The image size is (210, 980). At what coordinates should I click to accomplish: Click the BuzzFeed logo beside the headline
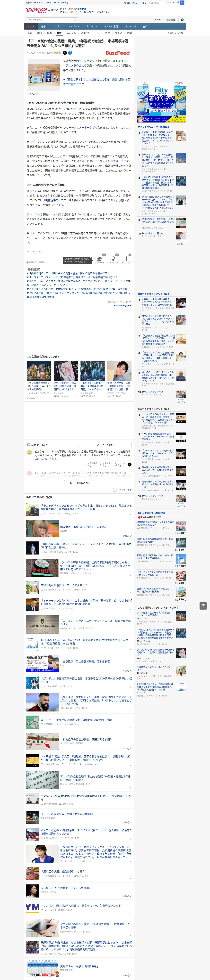(x=117, y=53)
